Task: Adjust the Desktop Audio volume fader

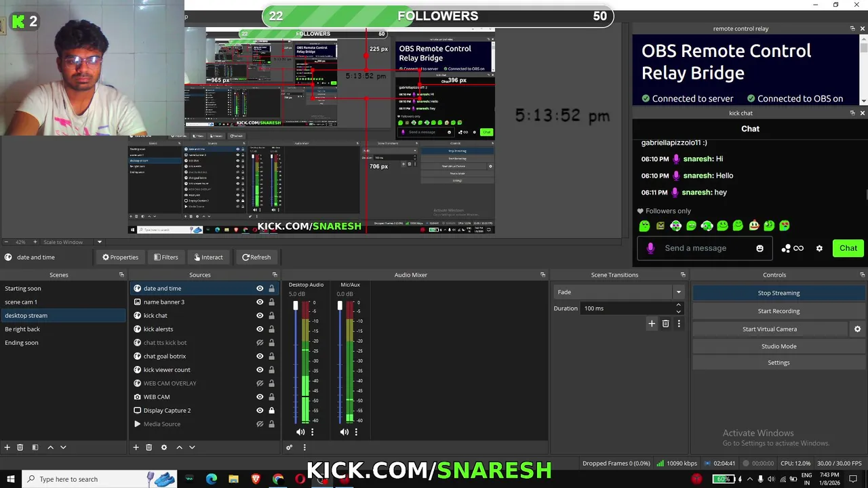Action: (x=296, y=306)
